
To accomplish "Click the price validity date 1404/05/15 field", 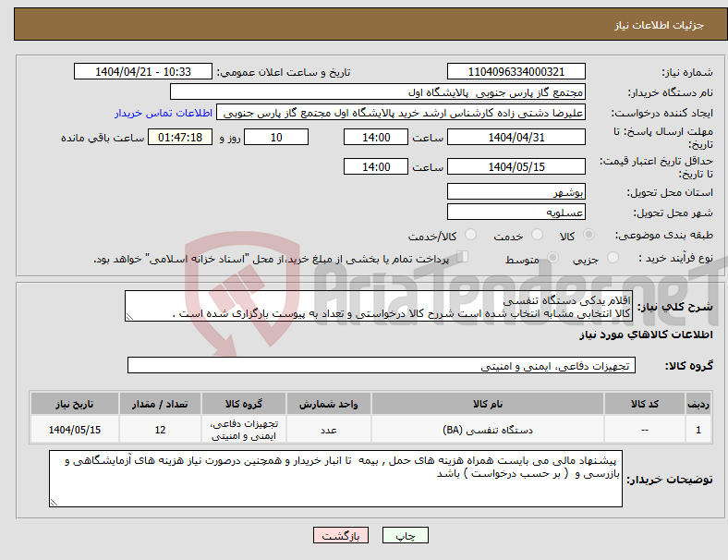I will pos(516,166).
